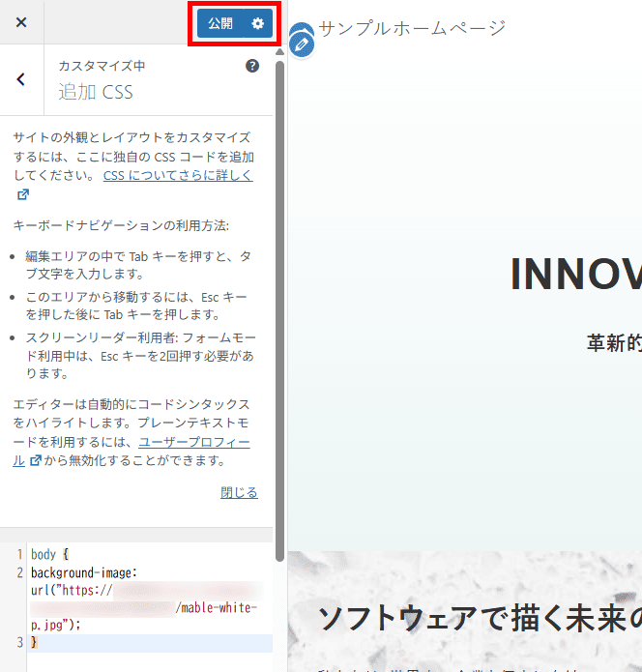Click the background-image: line in CSS editor
The height and width of the screenshot is (672, 642).
click(83, 572)
